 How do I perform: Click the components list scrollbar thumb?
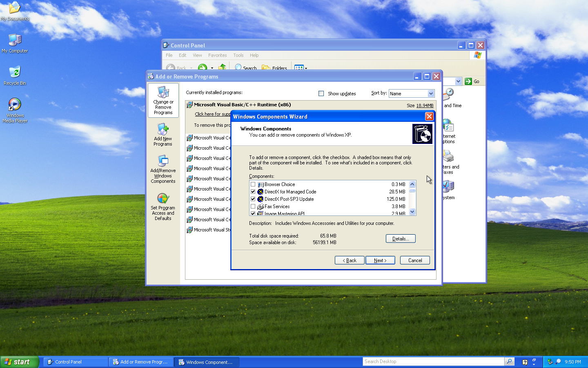(x=412, y=191)
